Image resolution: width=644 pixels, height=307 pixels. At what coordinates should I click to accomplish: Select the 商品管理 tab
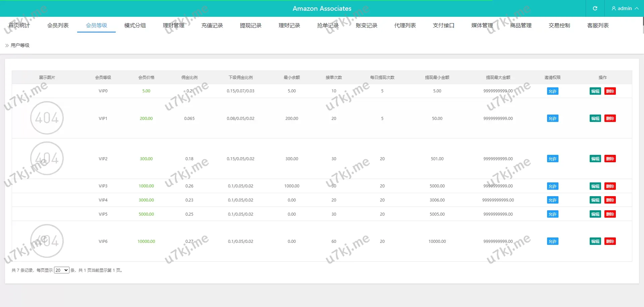coord(521,26)
